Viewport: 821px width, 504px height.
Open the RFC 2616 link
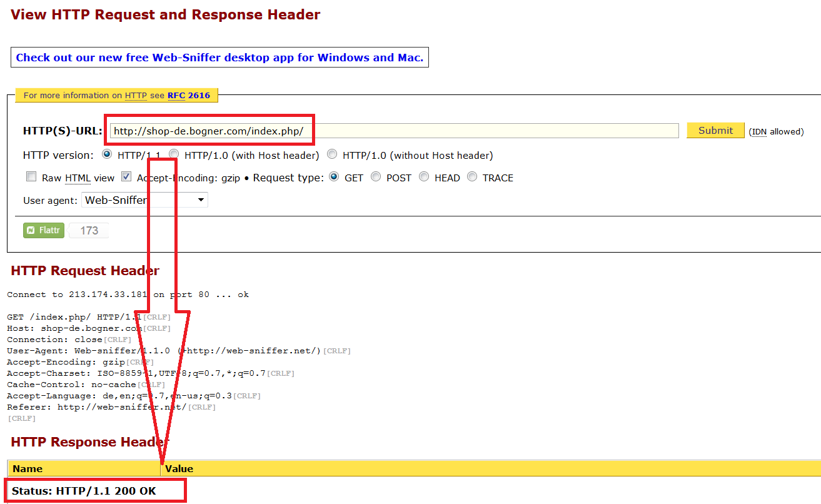(189, 96)
